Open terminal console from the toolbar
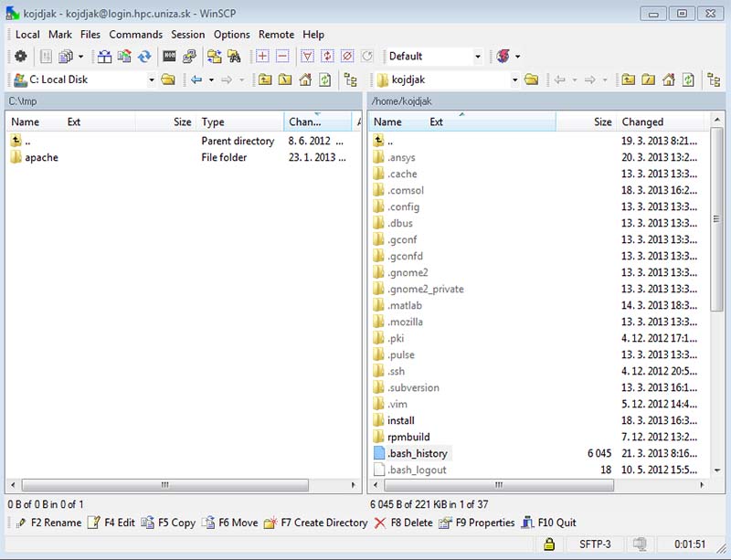This screenshot has height=560, width=731. click(x=169, y=57)
